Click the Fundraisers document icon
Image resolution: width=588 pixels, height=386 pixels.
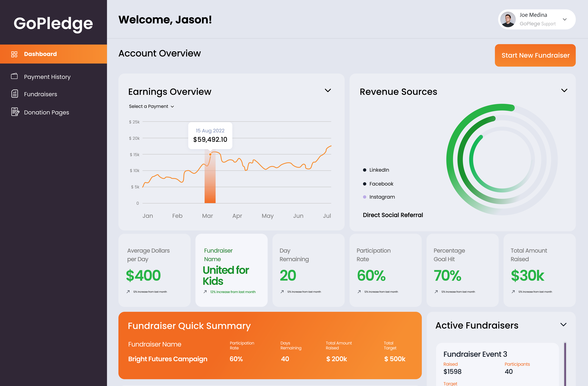click(x=15, y=94)
